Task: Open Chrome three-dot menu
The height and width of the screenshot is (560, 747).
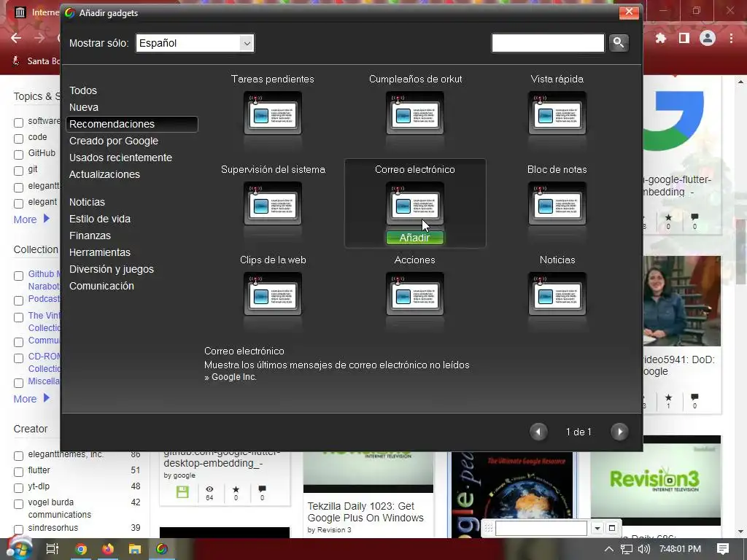Action: coord(731,38)
